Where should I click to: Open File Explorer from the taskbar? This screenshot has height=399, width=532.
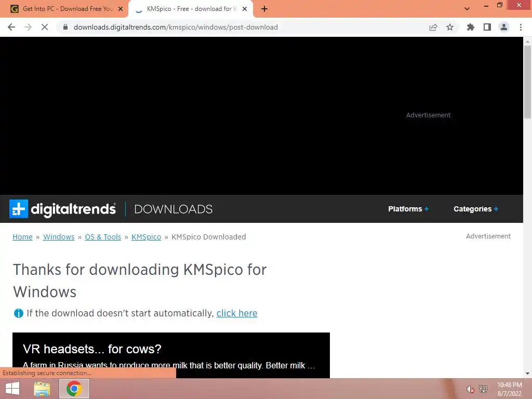click(x=42, y=389)
